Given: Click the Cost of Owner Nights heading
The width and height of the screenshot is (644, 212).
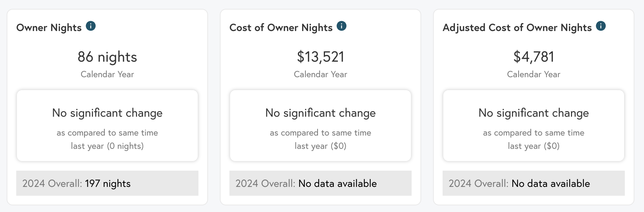Looking at the screenshot, I should coord(281,28).
